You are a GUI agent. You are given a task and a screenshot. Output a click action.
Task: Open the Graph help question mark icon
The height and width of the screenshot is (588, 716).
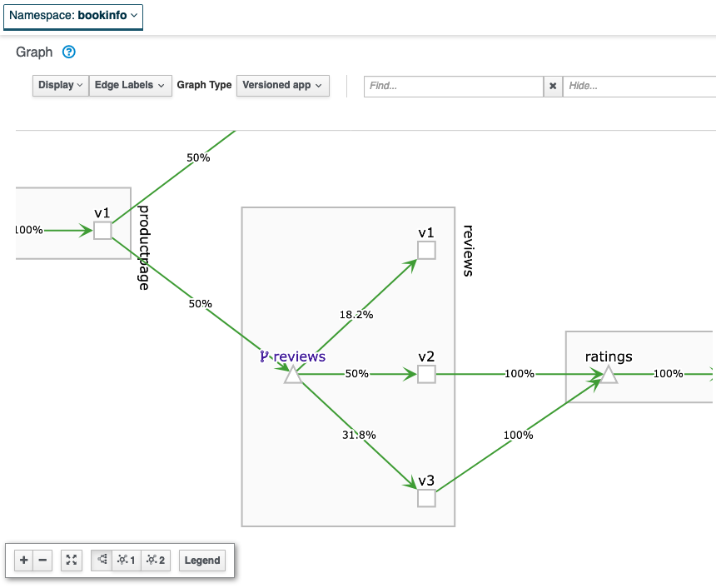pyautogui.click(x=68, y=52)
